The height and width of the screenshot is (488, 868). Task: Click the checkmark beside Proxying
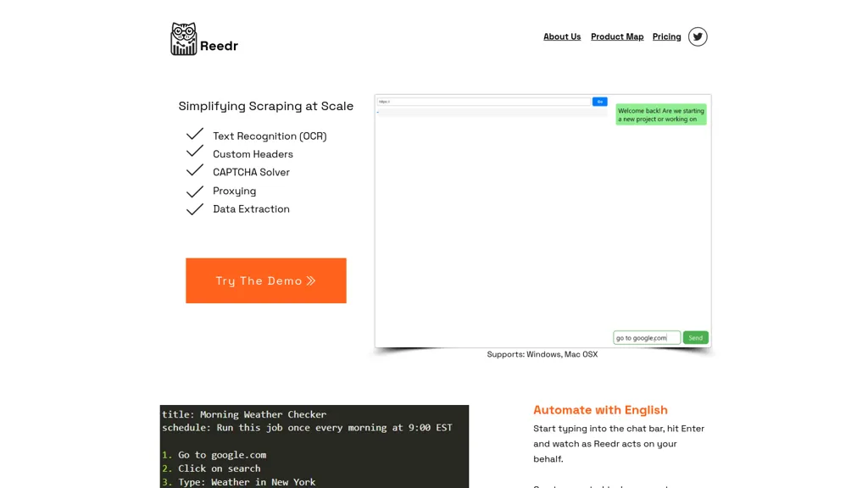(x=195, y=191)
